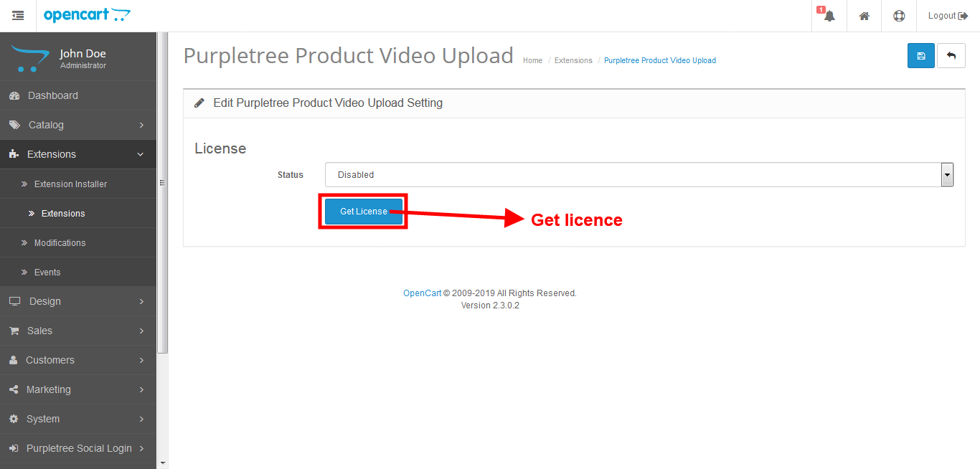Open the notifications bell icon
The width and height of the screenshot is (980, 469).
(829, 16)
